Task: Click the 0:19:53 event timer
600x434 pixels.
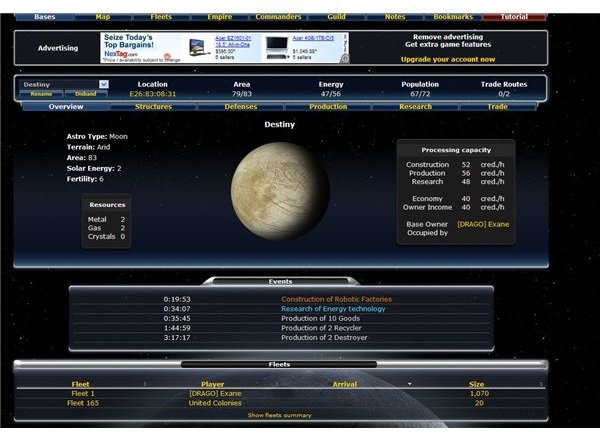Action: (x=177, y=299)
